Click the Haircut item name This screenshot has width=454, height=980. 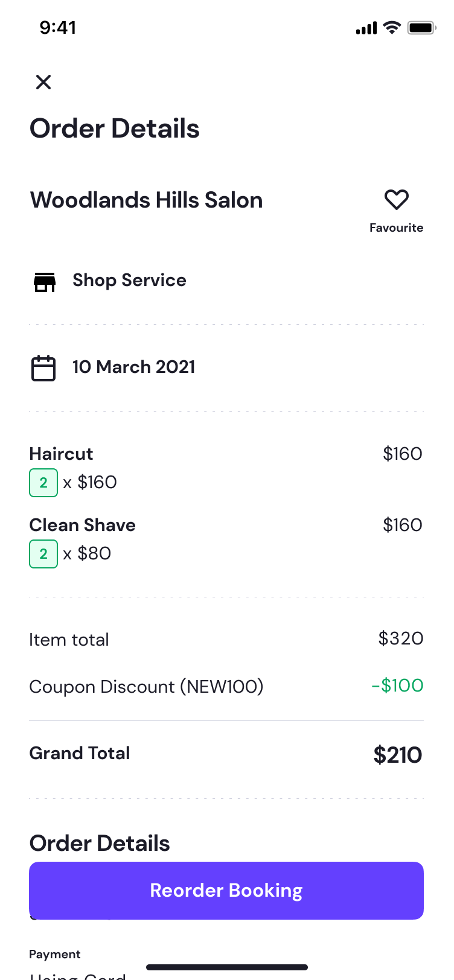click(62, 454)
